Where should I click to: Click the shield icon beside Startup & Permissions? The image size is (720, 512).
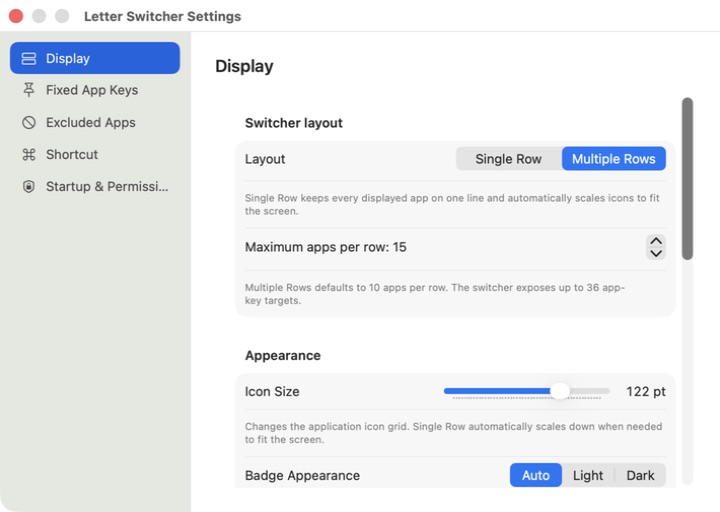[28, 186]
